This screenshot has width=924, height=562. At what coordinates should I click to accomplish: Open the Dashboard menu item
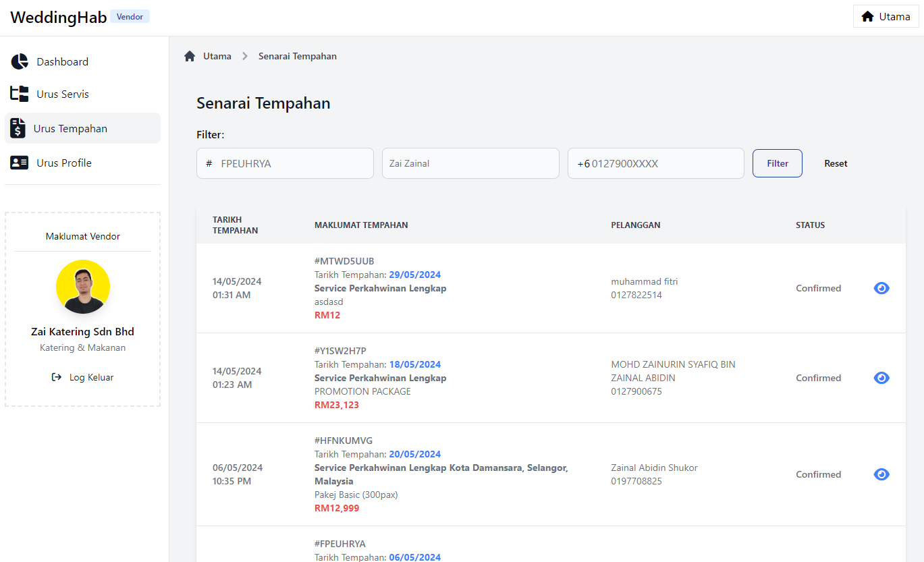point(62,61)
